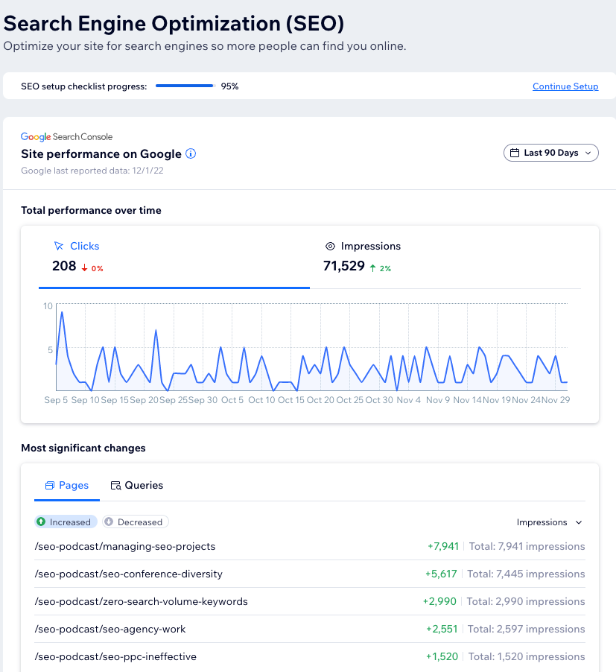The image size is (616, 672).
Task: Open the Last 90 Days dropdown
Action: [x=551, y=153]
